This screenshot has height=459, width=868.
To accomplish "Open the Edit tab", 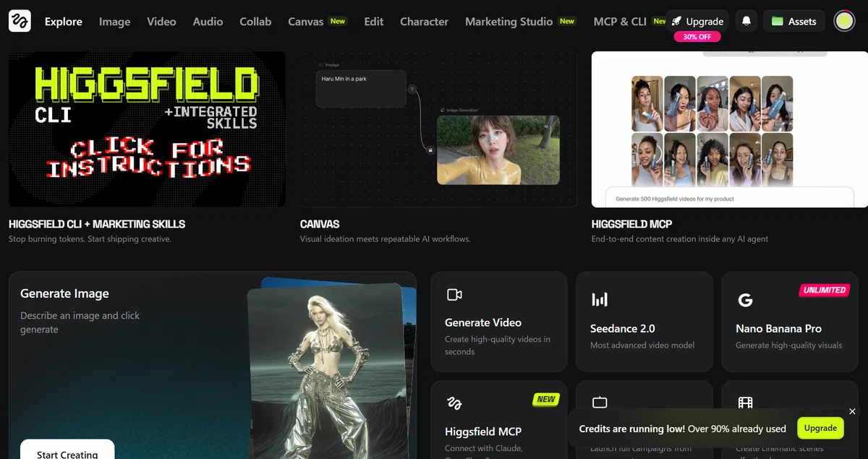I will (x=374, y=22).
